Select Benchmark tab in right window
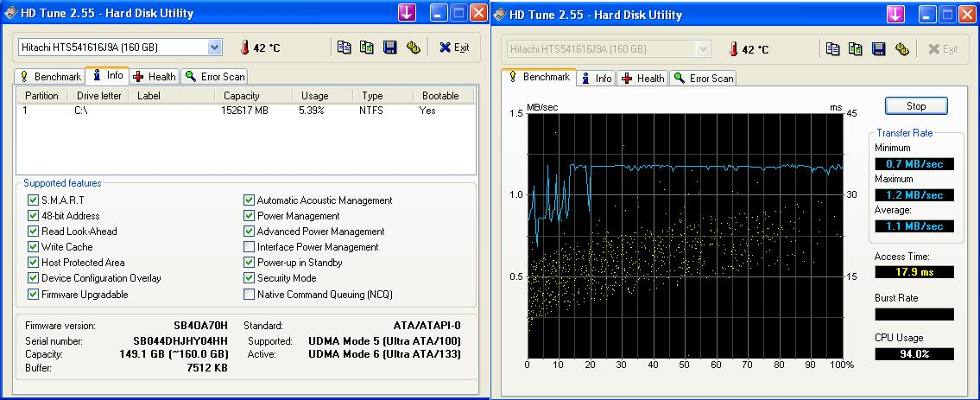The image size is (980, 400). pyautogui.click(x=539, y=77)
